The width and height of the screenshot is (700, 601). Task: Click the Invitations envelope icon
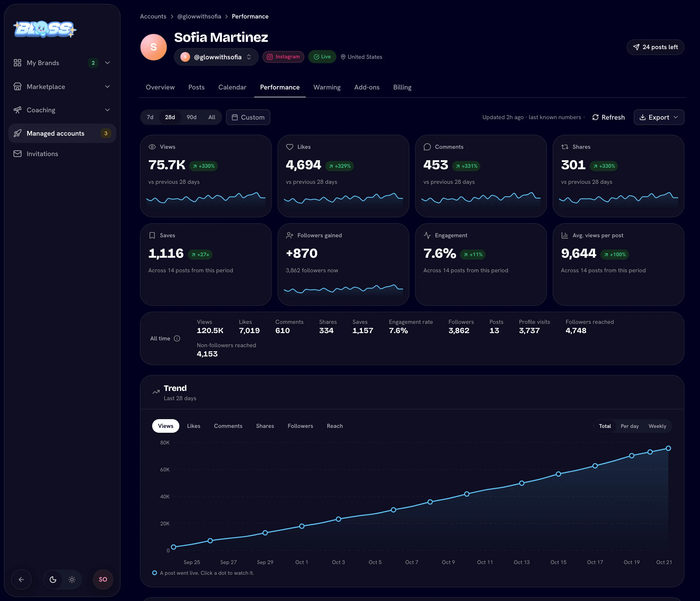17,154
